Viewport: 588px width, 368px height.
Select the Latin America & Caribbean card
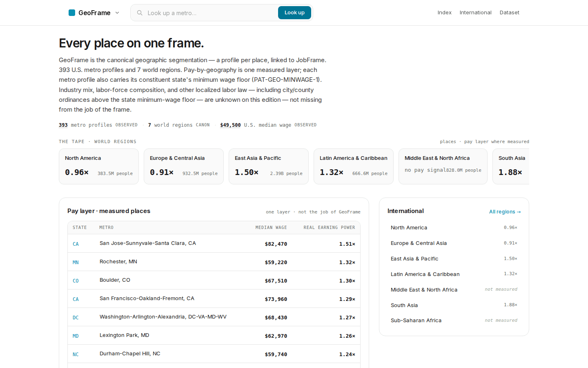[354, 166]
